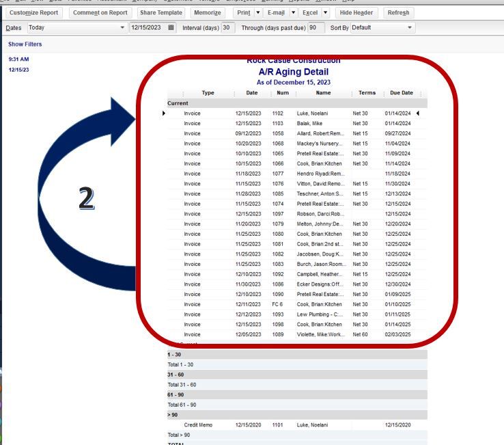
Task: Click invoice number 1080
Action: tap(278, 234)
